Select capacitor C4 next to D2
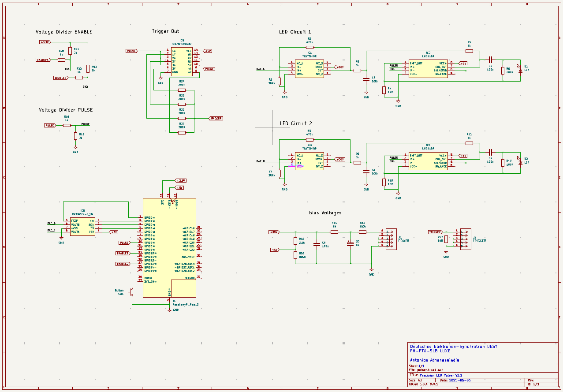This screenshot has width=563, height=392. 490,151
